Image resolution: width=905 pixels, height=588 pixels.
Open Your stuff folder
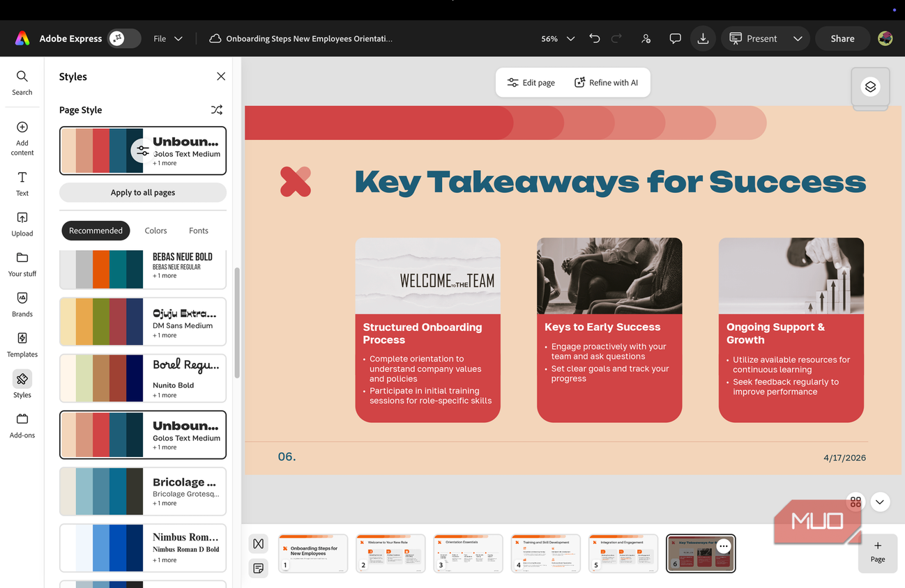tap(22, 265)
